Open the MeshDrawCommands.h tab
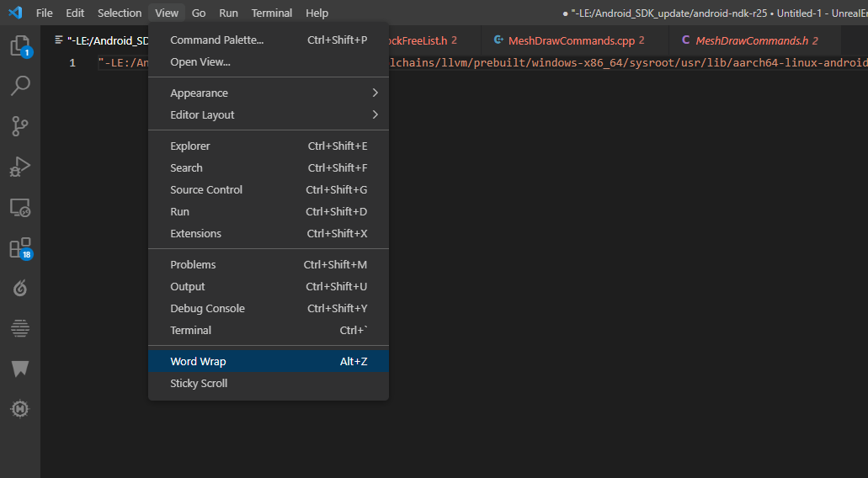The width and height of the screenshot is (868, 478). coord(752,40)
